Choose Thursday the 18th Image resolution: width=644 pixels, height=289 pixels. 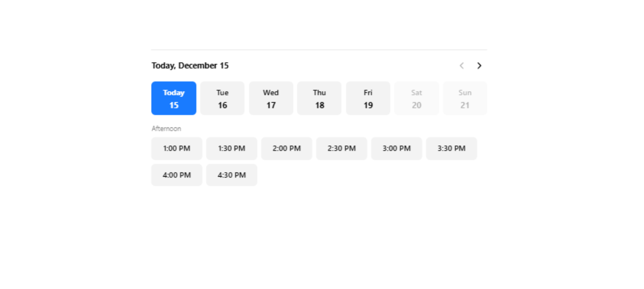click(x=319, y=98)
